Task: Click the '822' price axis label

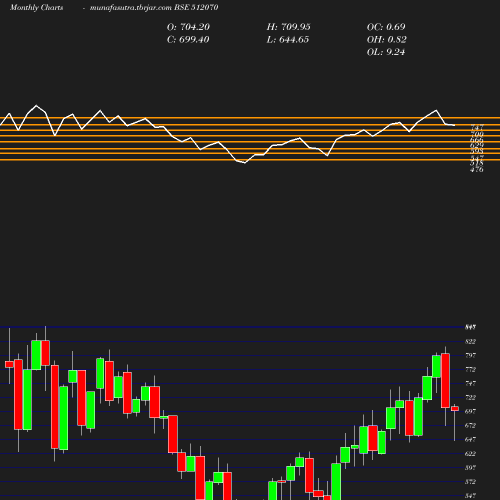Action: pos(470,342)
